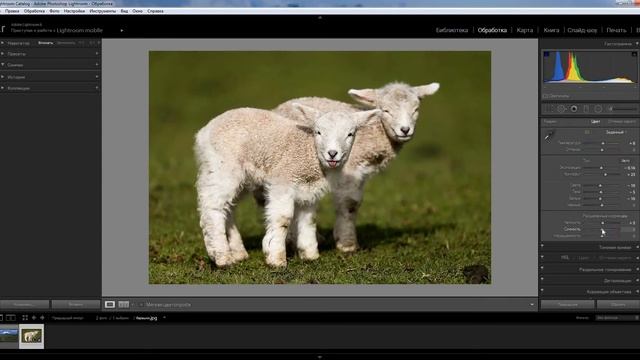This screenshot has height=360, width=640.
Task: Select the Crop Overlay tool icon
Action: point(548,109)
